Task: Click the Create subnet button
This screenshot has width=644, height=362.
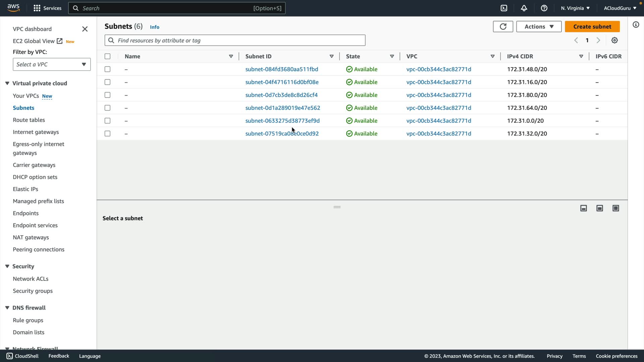Action: click(x=592, y=26)
